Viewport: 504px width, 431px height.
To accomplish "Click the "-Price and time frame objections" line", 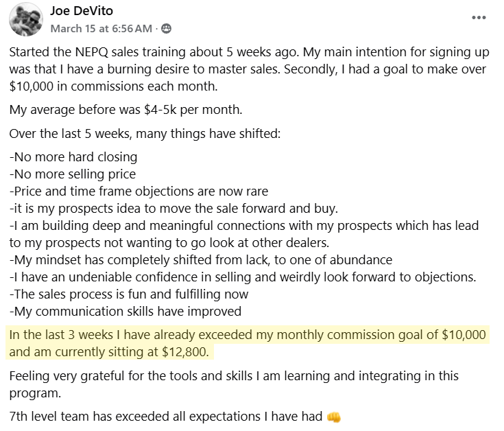I will [x=139, y=191].
